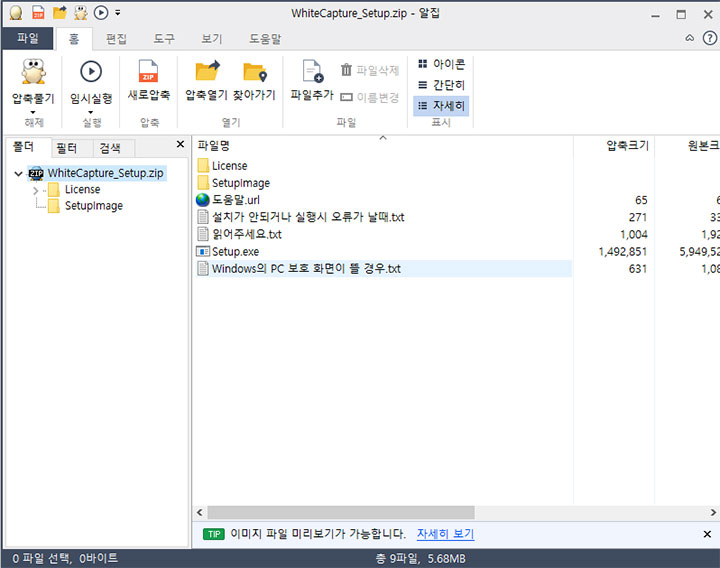Open the 편집 ribbon tab
Screen dimensions: 720x568
(116, 39)
